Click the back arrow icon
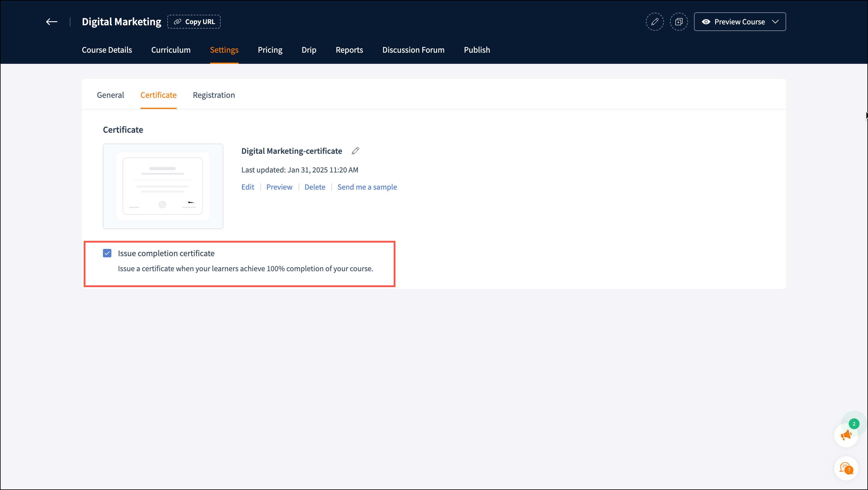Viewport: 868px width, 490px height. 51,22
